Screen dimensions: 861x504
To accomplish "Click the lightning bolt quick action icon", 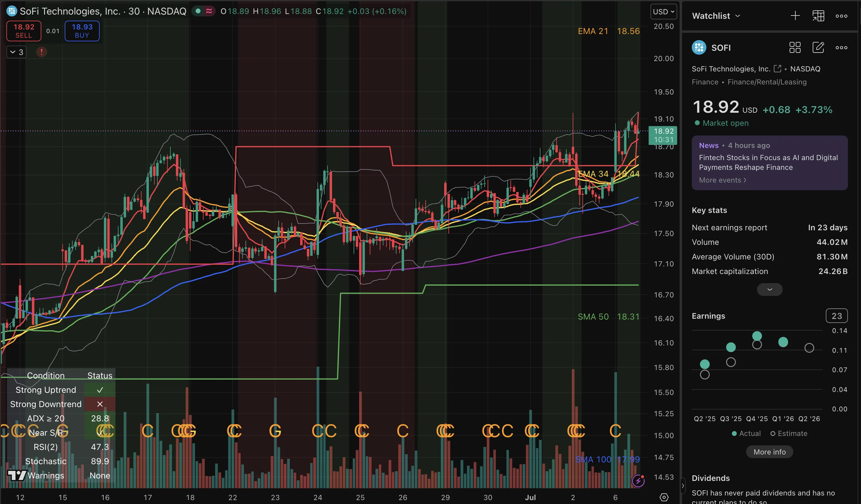I will tap(638, 481).
